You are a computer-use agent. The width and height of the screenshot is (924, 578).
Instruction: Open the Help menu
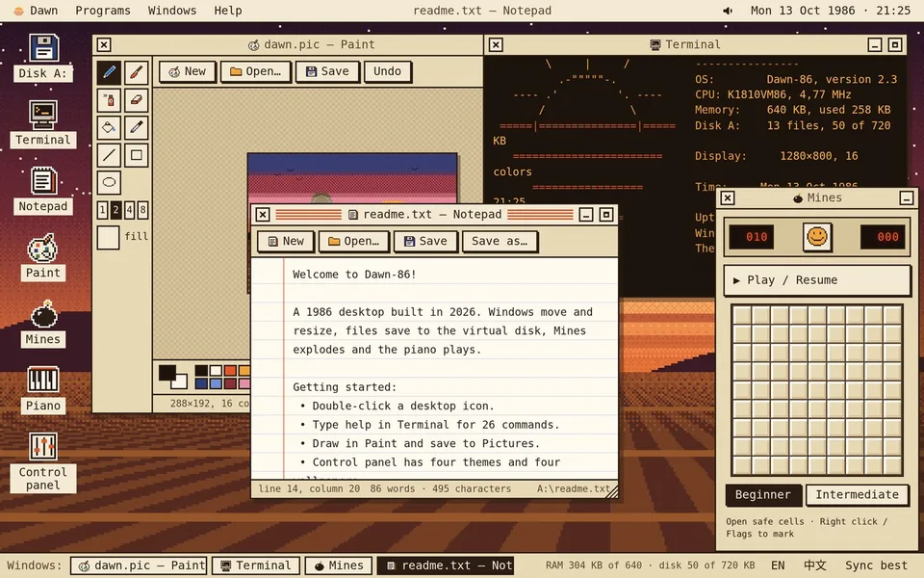point(228,11)
